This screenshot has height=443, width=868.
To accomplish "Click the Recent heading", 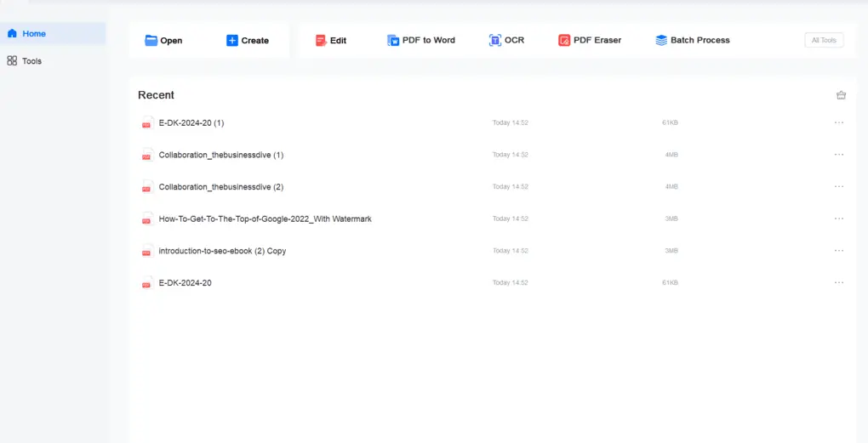I will click(156, 95).
